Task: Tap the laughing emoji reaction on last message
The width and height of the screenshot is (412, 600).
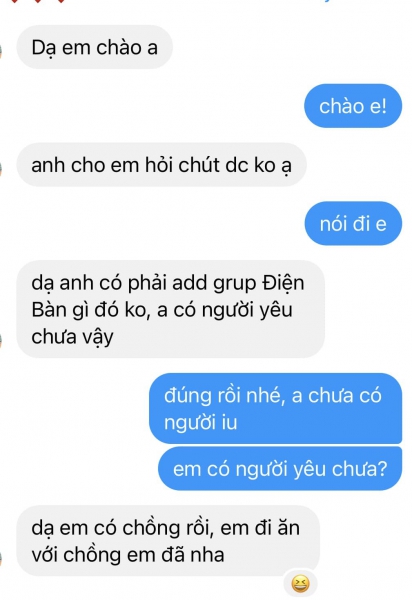Action: [300, 584]
